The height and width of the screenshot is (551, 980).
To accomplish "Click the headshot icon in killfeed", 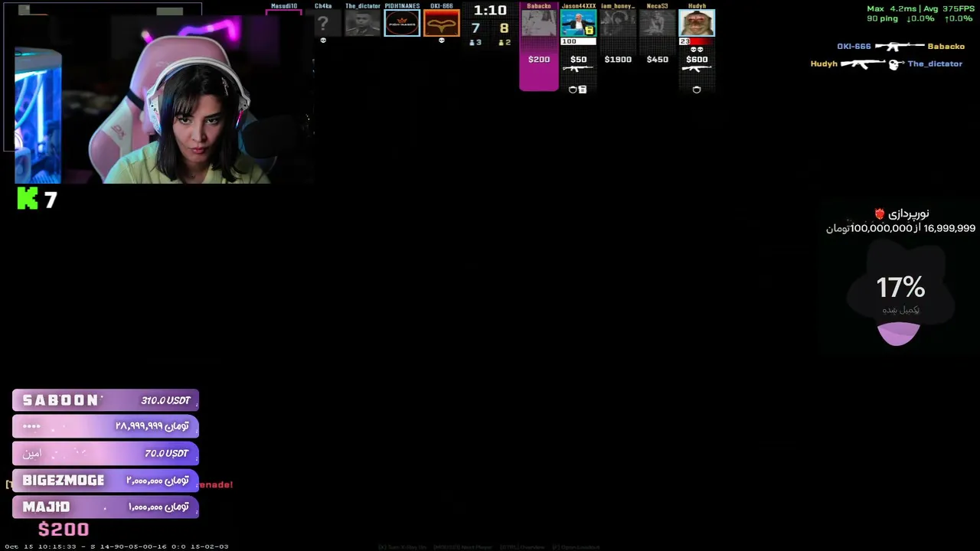I will coord(895,64).
